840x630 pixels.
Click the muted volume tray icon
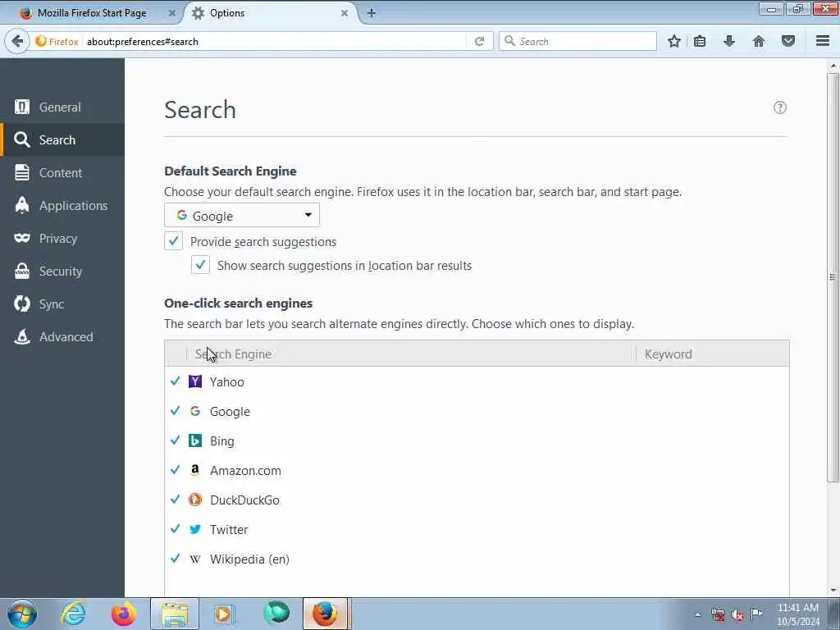(x=737, y=615)
